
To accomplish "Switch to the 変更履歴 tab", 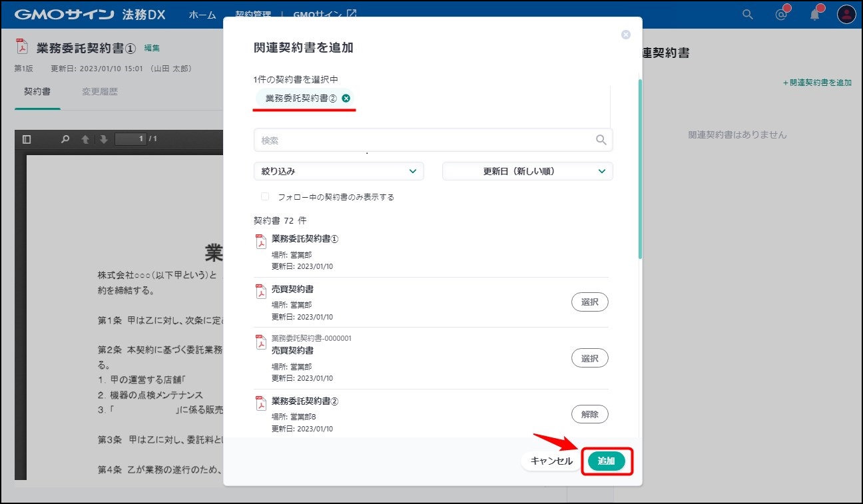I will coord(100,92).
